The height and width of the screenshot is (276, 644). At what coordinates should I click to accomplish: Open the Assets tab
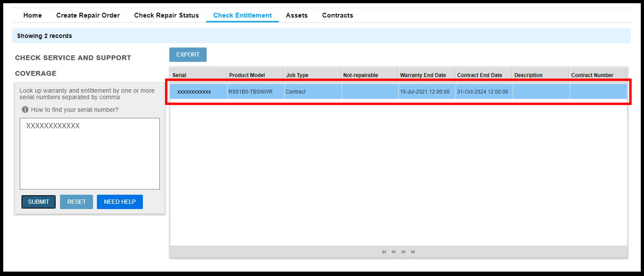tap(297, 15)
